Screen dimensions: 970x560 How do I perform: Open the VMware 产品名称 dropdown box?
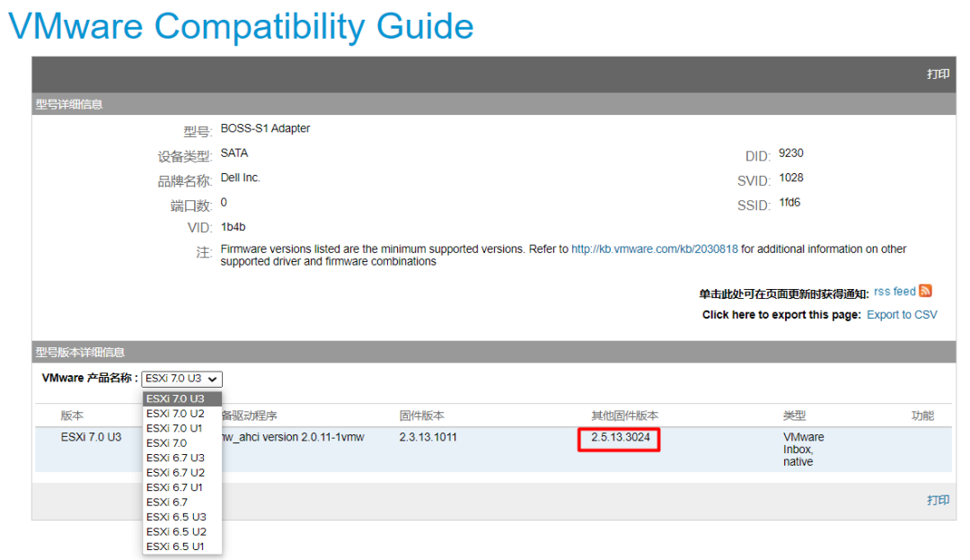coord(181,379)
